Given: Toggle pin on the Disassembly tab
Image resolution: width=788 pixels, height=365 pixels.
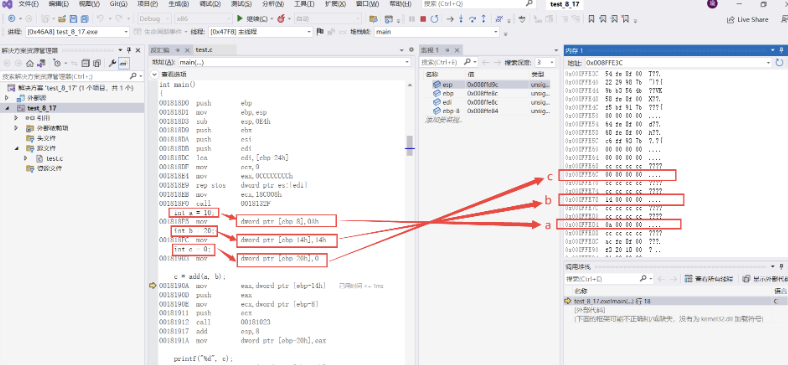Looking at the screenshot, I should click(x=177, y=50).
